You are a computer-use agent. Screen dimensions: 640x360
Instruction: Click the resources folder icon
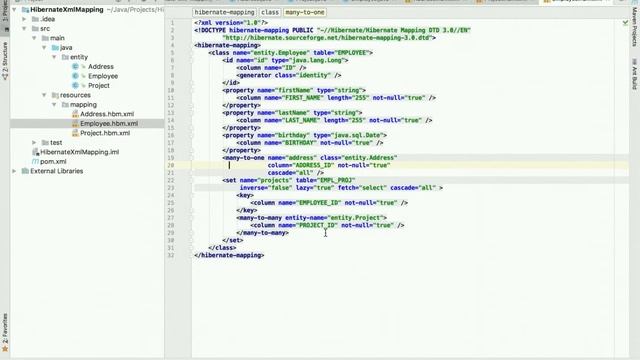pyautogui.click(x=55, y=95)
